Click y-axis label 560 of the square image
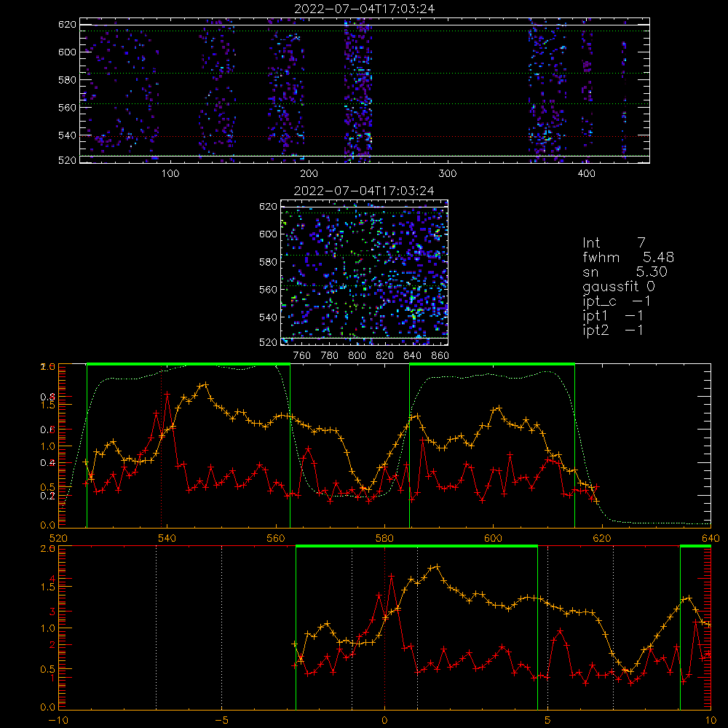 (268, 290)
